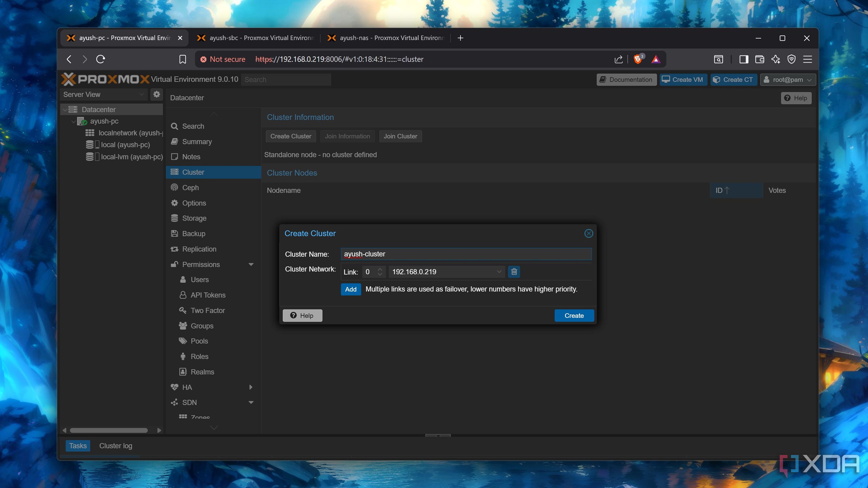868x488 pixels.
Task: Open Brave VPN shield icon
Action: point(791,59)
